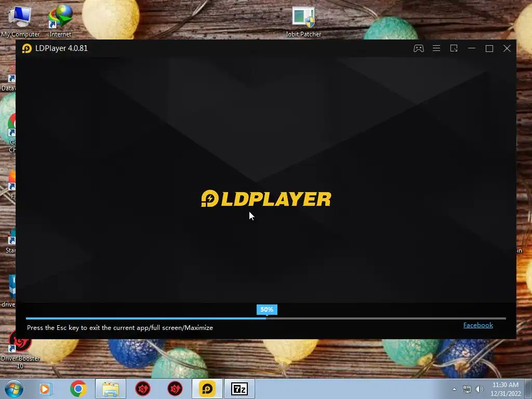The height and width of the screenshot is (399, 532).
Task: Click the LDPlayer 4.0.81 title text
Action: pyautogui.click(x=61, y=48)
